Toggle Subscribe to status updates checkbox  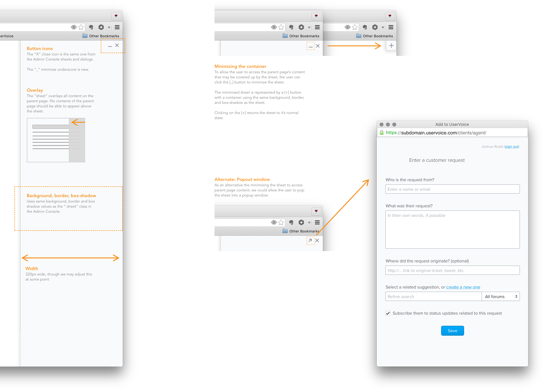coord(388,313)
